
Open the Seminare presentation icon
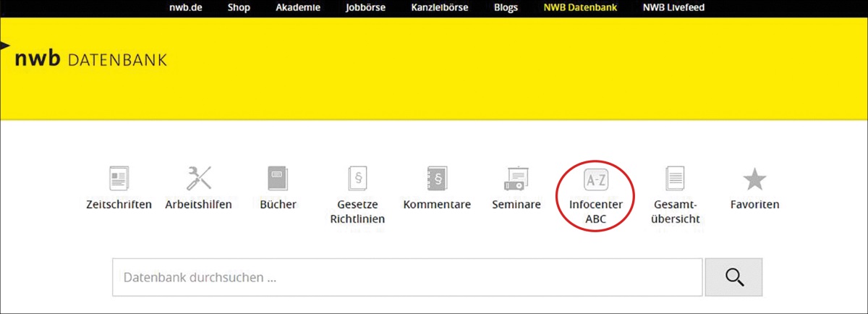click(x=516, y=178)
